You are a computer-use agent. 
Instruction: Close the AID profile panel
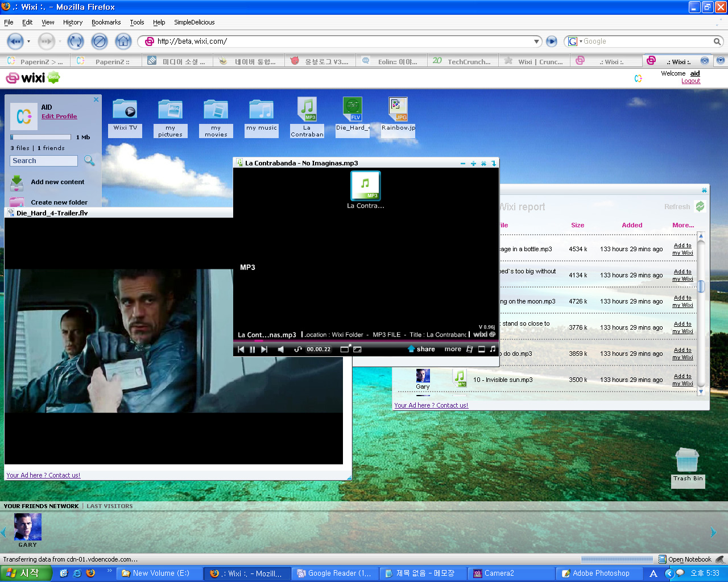[96, 99]
